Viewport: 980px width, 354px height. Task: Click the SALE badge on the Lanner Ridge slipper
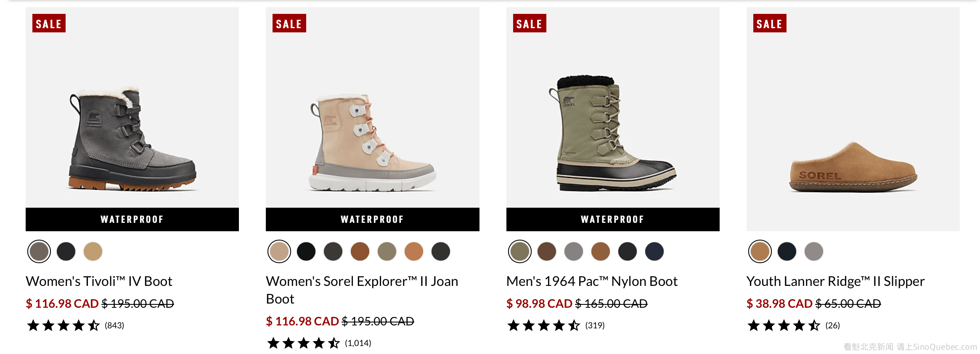click(770, 24)
